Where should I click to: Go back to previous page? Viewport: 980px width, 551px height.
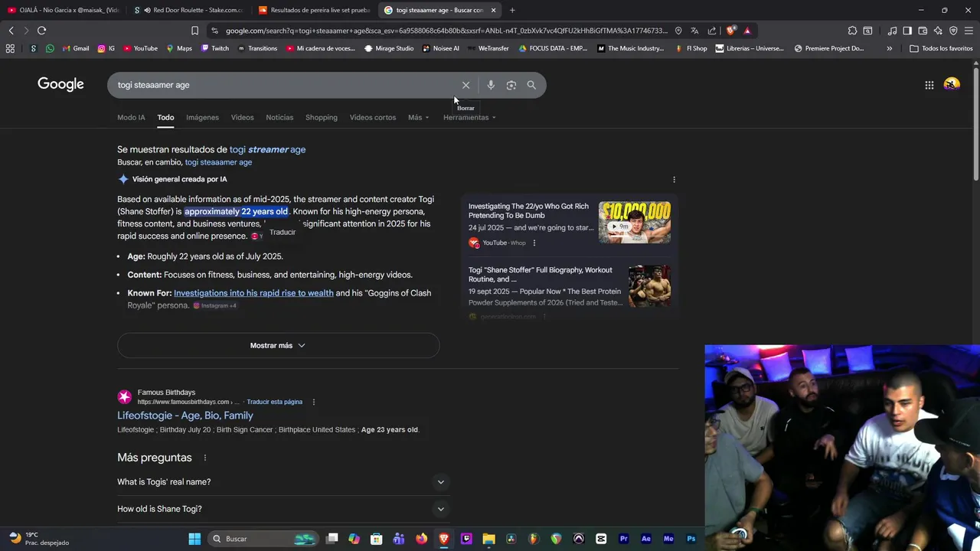point(11,31)
